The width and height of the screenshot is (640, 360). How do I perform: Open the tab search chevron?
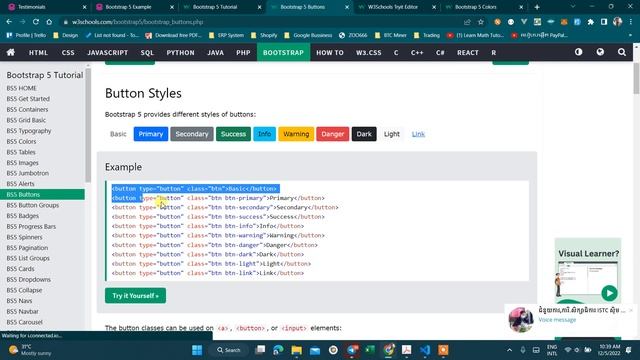(572, 7)
